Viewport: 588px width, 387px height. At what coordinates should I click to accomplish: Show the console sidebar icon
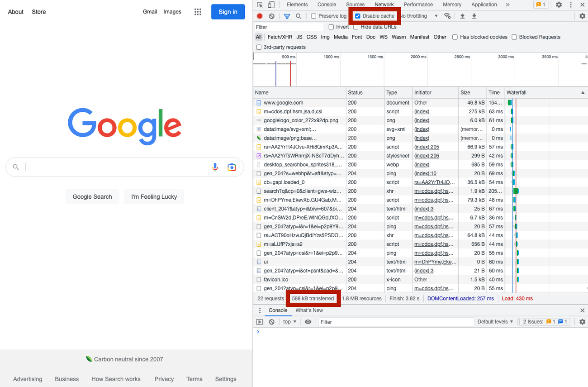click(x=260, y=322)
